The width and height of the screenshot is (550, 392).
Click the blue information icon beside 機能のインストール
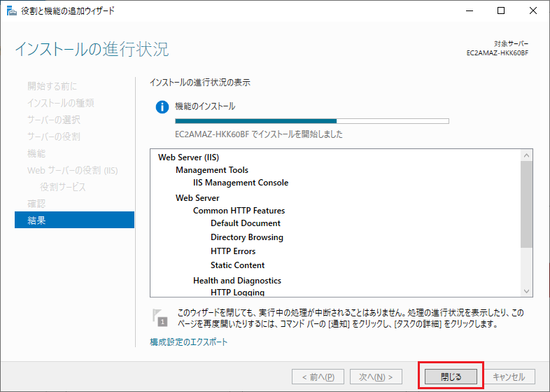click(162, 107)
